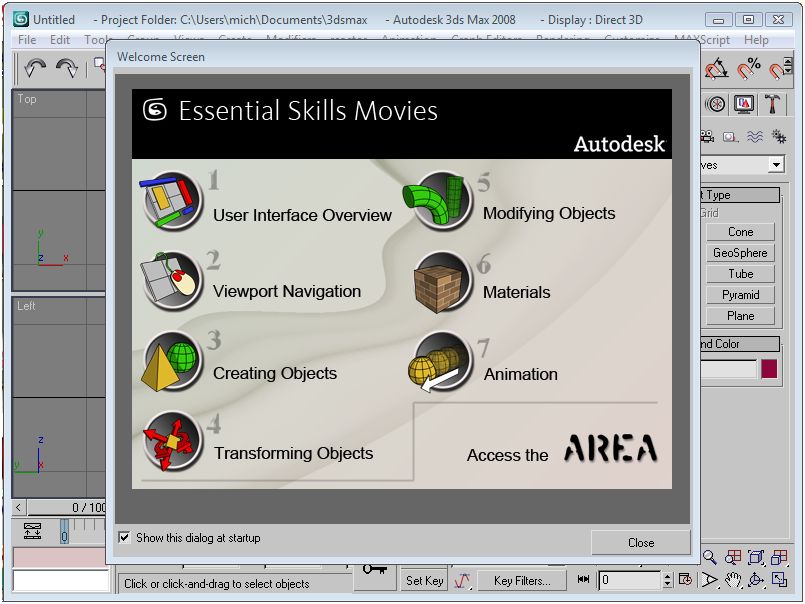The width and height of the screenshot is (805, 604).
Task: Open the MAXScript menu
Action: [702, 40]
